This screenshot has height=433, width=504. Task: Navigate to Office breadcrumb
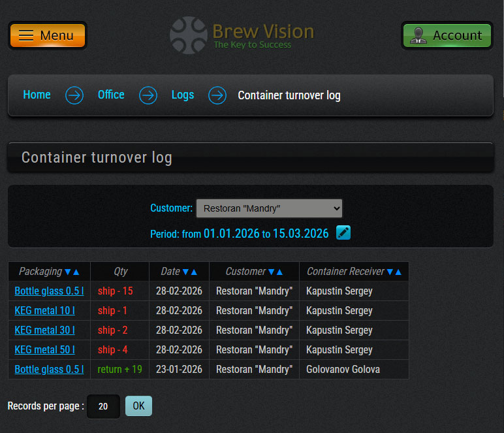click(x=111, y=95)
